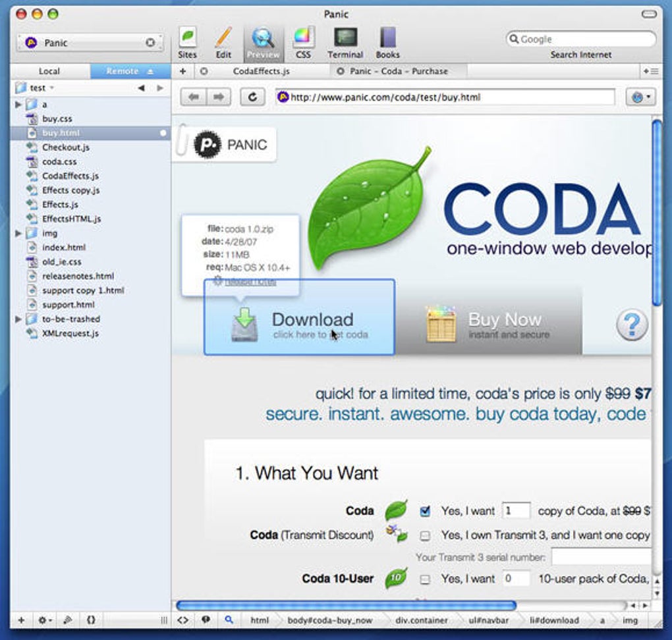
Task: Select the html path element
Action: point(260,620)
